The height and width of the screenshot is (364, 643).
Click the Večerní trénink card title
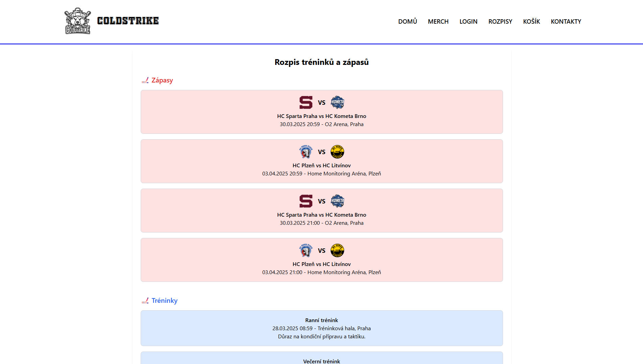[321, 361]
